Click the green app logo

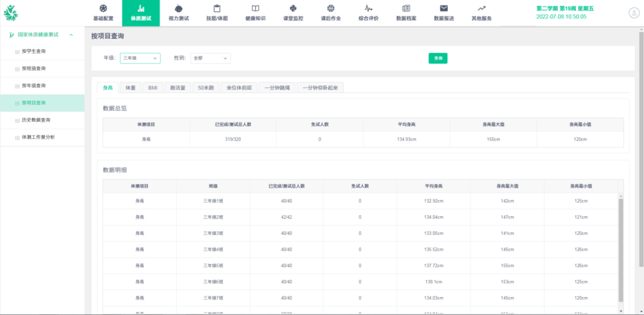[x=11, y=13]
